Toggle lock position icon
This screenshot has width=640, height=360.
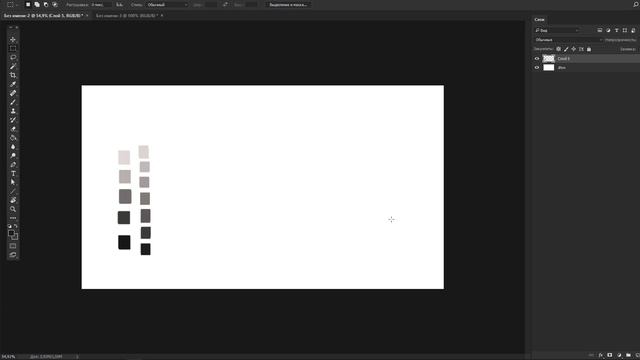(573, 49)
